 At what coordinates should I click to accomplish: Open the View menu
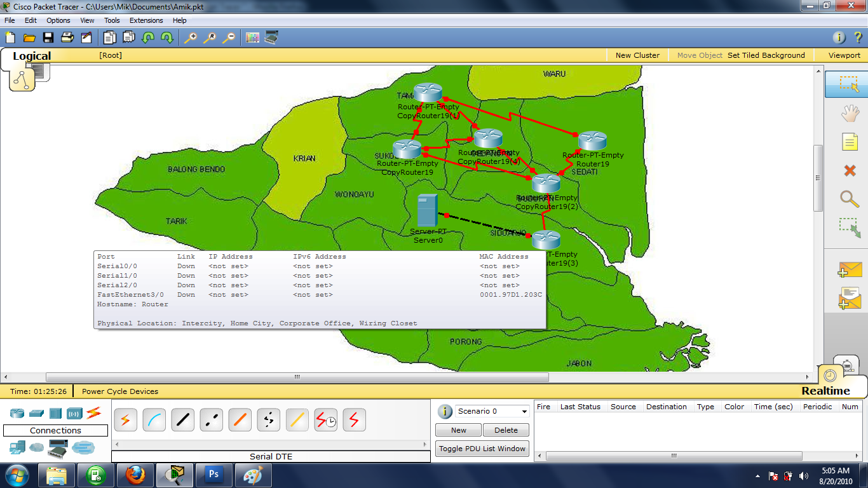(87, 20)
